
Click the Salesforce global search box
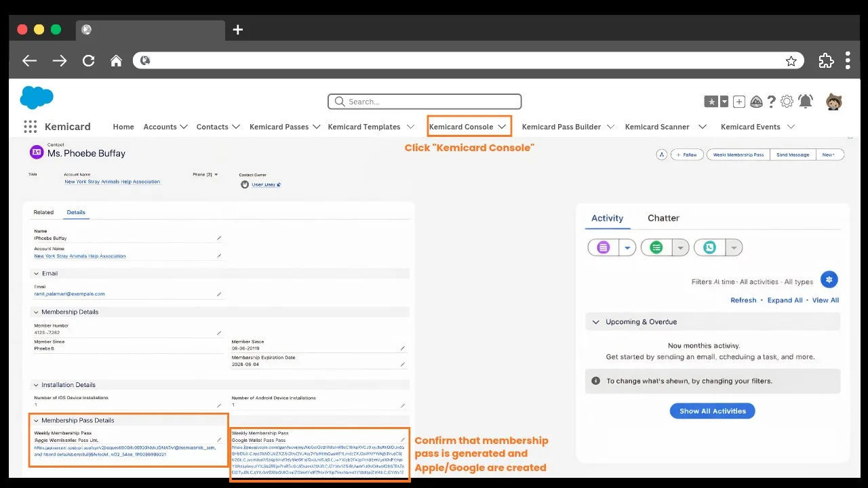(x=425, y=102)
